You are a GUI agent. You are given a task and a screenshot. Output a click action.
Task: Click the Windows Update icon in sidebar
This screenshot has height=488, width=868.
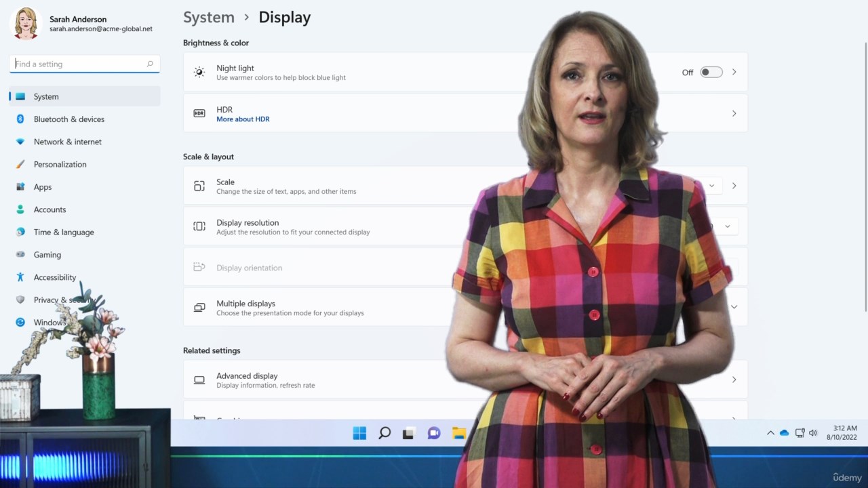click(20, 323)
